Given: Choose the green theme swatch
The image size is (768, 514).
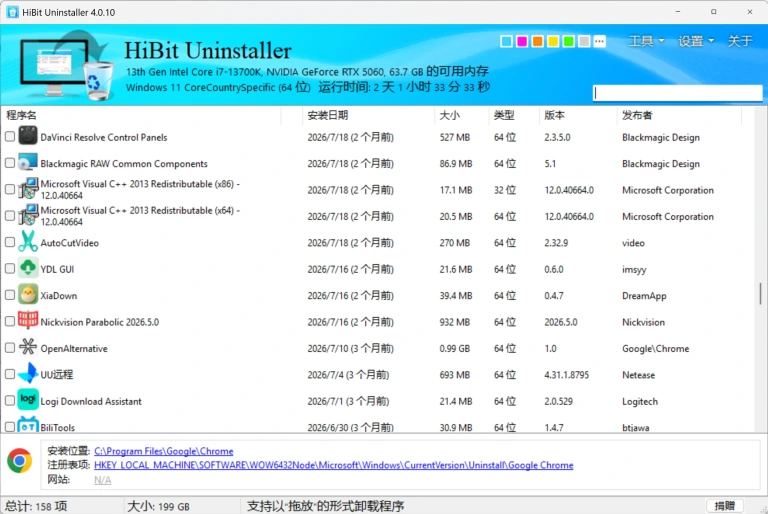Looking at the screenshot, I should tap(569, 41).
